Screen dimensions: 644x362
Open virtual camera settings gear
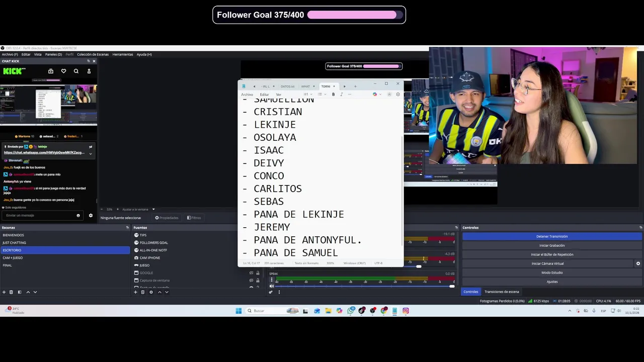tap(638, 263)
